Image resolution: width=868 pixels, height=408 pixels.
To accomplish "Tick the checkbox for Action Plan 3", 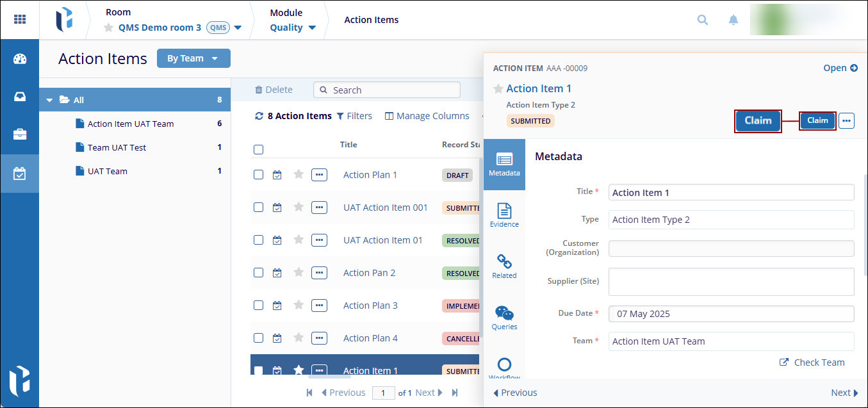I will pyautogui.click(x=259, y=305).
